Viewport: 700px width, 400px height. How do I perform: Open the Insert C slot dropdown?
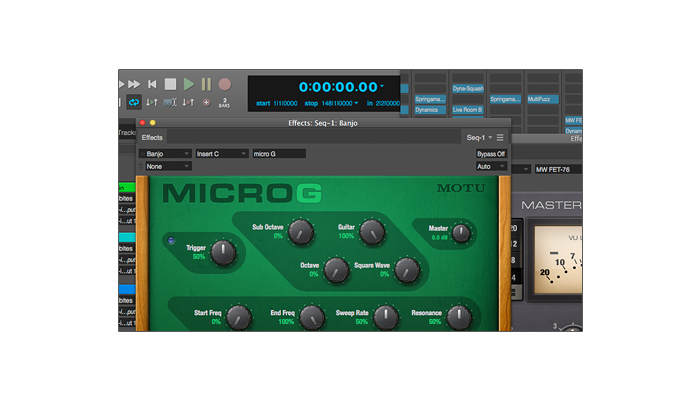pyautogui.click(x=221, y=154)
